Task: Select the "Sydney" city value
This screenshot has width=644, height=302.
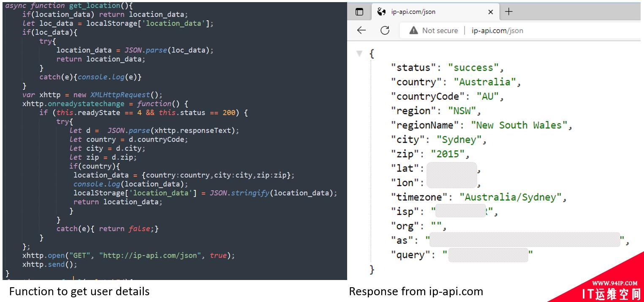Action: (459, 140)
